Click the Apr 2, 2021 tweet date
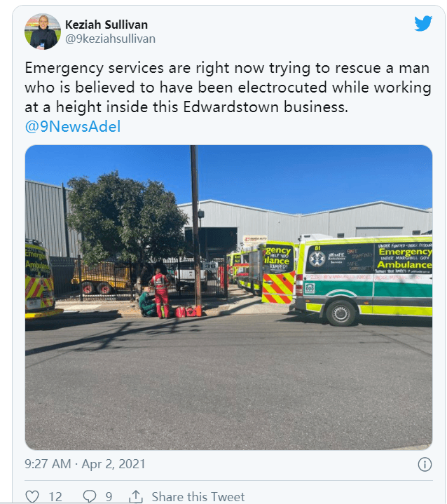 tap(114, 464)
